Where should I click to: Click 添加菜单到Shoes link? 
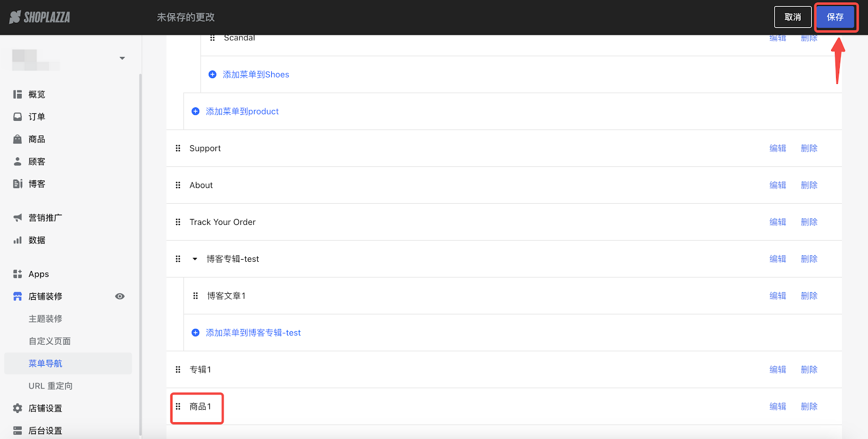[x=256, y=74]
